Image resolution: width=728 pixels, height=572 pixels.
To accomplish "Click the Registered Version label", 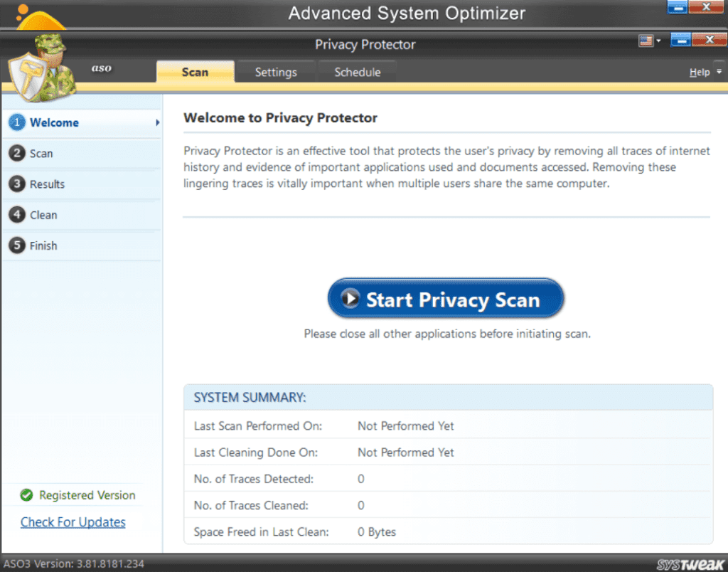I will pos(87,495).
